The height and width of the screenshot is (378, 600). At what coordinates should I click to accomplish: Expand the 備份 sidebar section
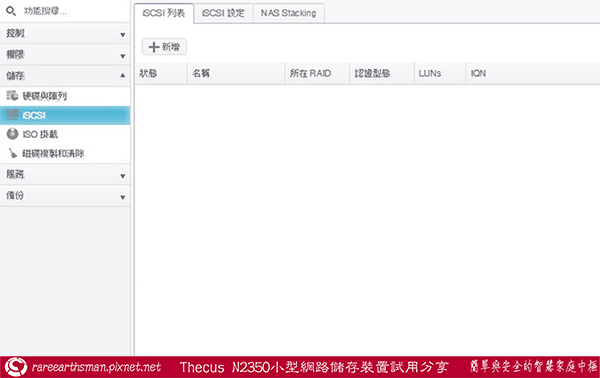point(65,196)
